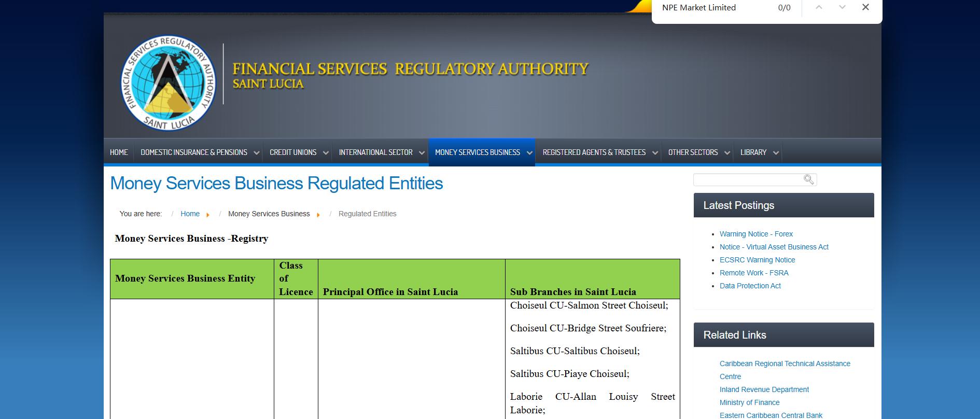The image size is (980, 419).
Task: Click the Regulated Entities breadcrumb text
Action: coord(367,214)
